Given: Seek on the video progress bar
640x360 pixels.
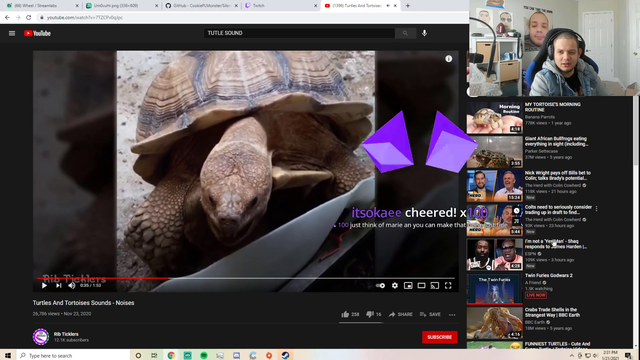Looking at the screenshot, I should coord(245,278).
